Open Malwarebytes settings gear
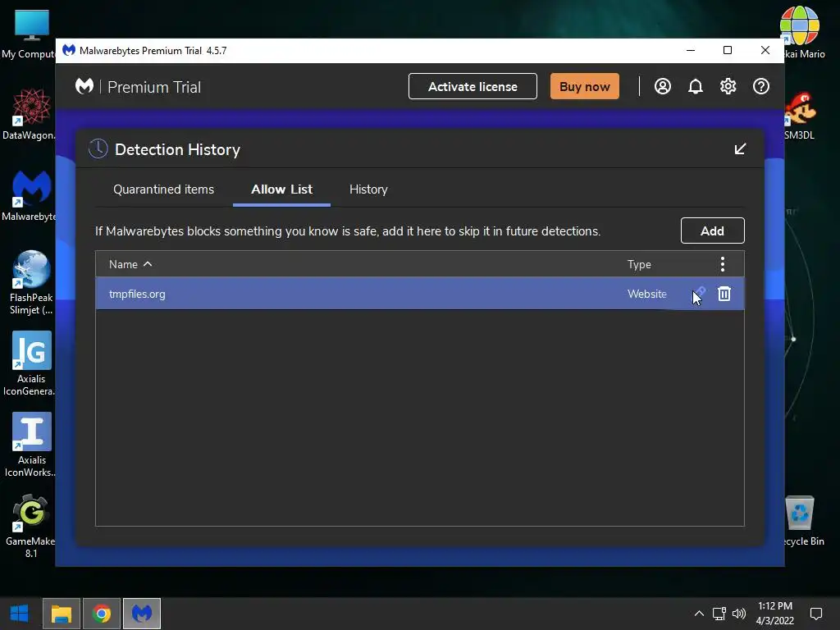Image resolution: width=840 pixels, height=630 pixels. 728,86
